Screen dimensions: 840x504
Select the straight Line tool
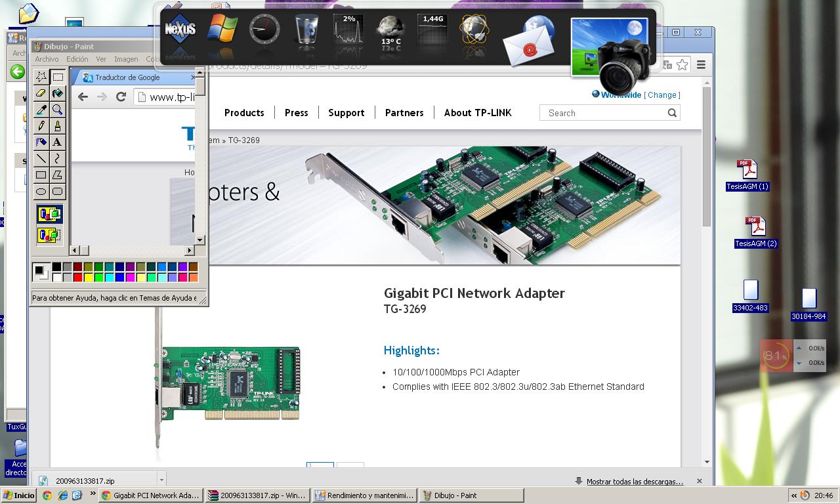click(x=41, y=158)
